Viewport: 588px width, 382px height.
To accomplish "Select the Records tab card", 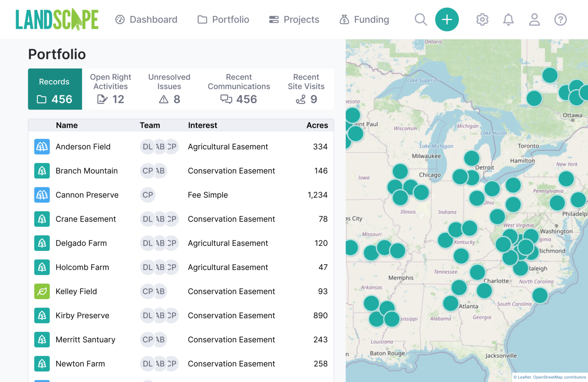I will click(55, 89).
